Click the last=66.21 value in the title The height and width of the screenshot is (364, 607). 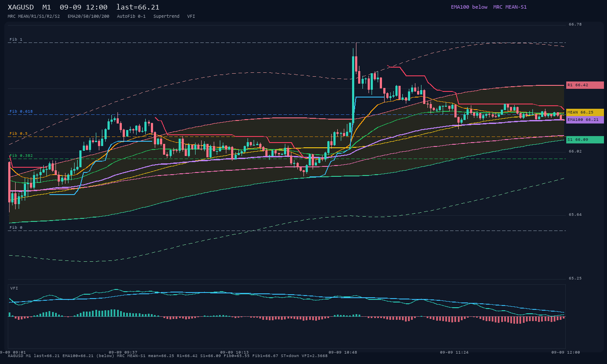pos(138,7)
